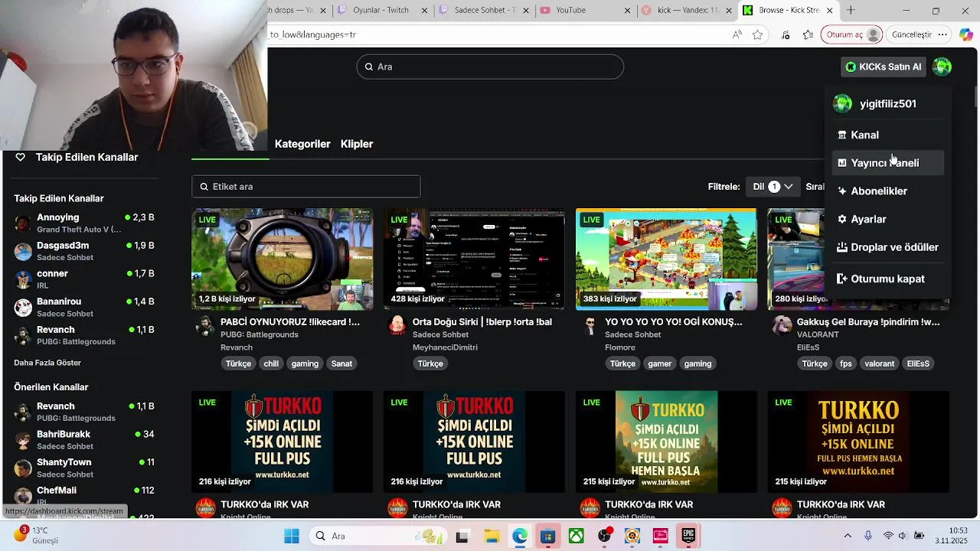Open the Copilot icon in Edge toolbar
The width and height of the screenshot is (980, 551).
pyautogui.click(x=965, y=34)
